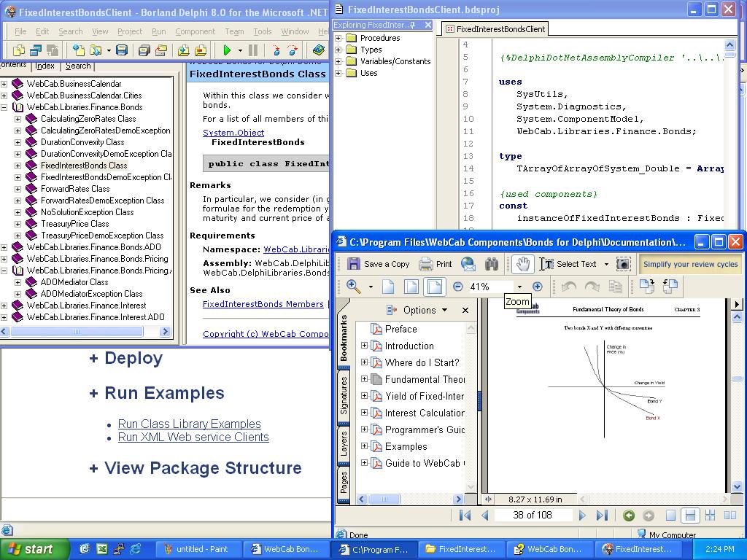Open the Signatures side tab in Reader
The height and width of the screenshot is (560, 747).
(344, 396)
